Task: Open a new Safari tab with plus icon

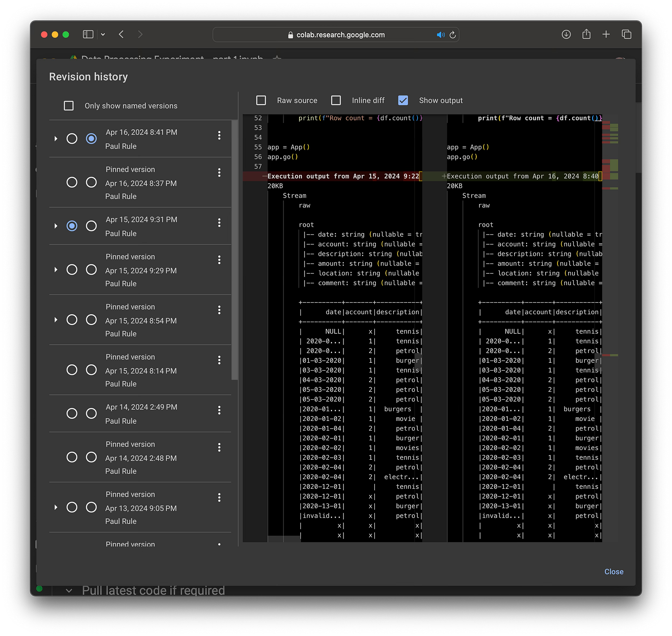Action: pyautogui.click(x=606, y=34)
